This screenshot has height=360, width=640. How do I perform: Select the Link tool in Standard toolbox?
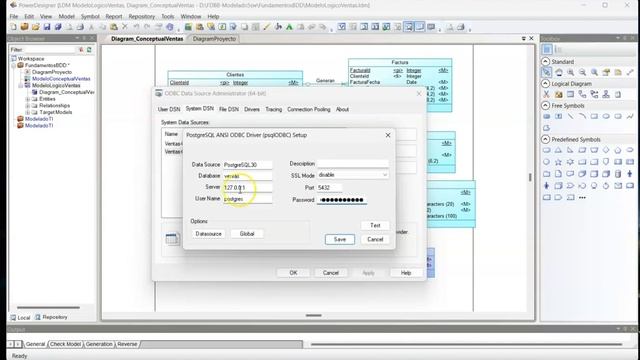[630, 72]
